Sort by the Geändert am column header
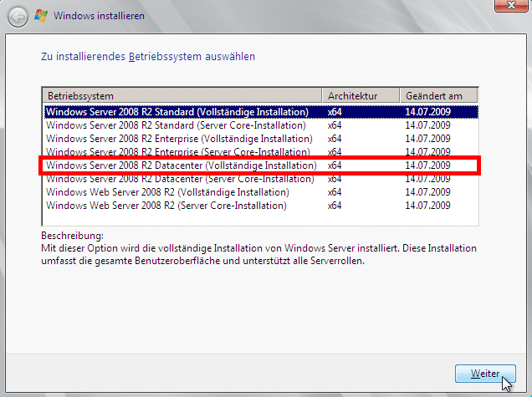Image resolution: width=532 pixels, height=397 pixels. pyautogui.click(x=438, y=96)
